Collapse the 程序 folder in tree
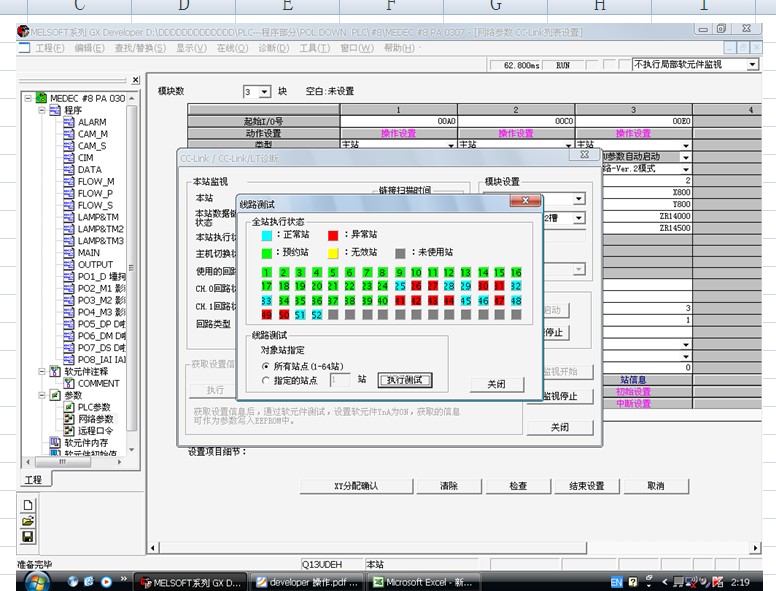776x591 pixels. point(43,110)
